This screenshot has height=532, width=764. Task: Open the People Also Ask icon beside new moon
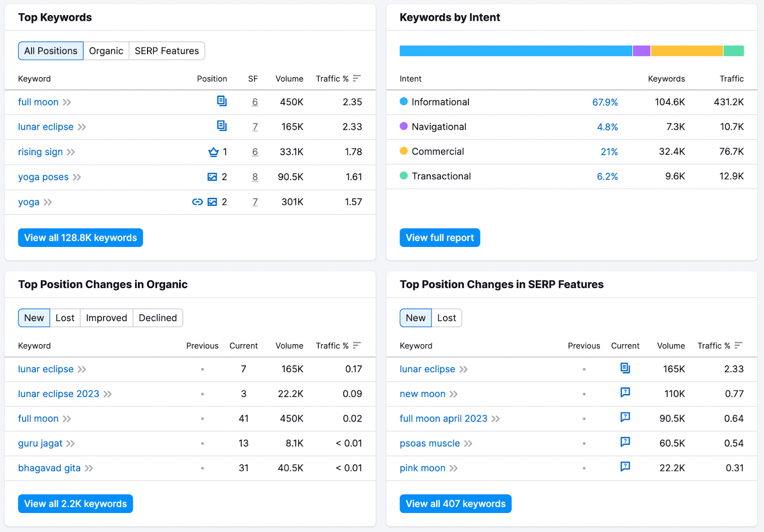click(625, 394)
